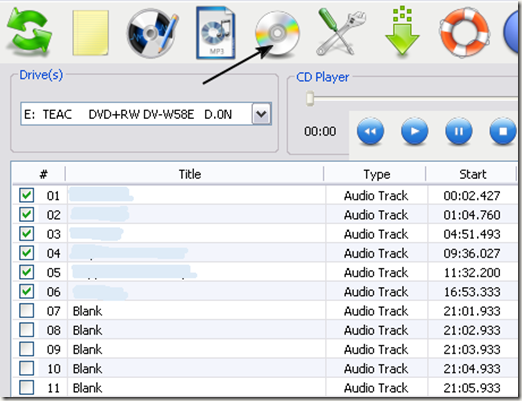Click the MP3 file icon
The image size is (522, 401).
click(x=216, y=33)
